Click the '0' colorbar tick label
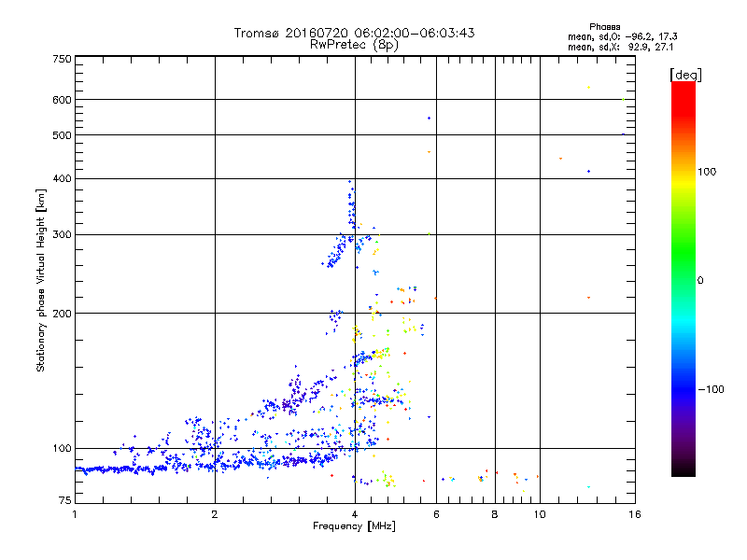 (x=700, y=281)
